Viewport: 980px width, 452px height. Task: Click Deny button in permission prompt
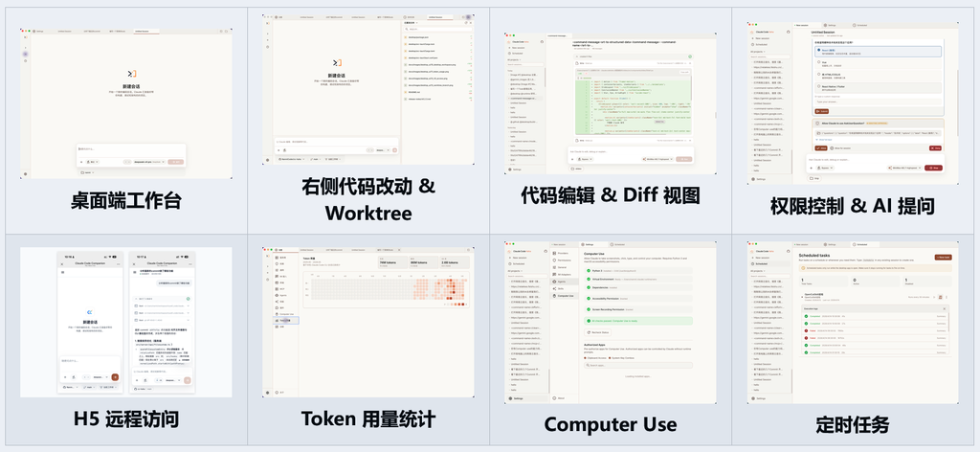[x=935, y=148]
